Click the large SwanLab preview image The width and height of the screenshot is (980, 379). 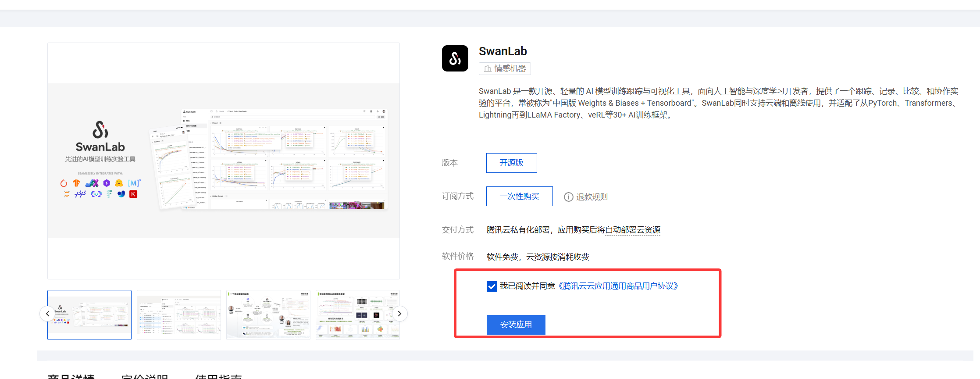click(x=224, y=161)
